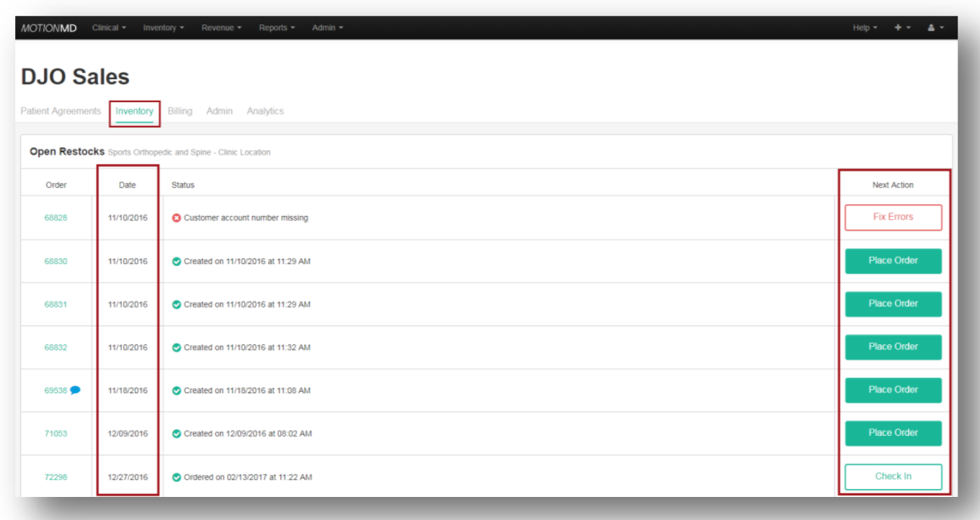
Task: Open the Analytics tab
Action: click(265, 111)
